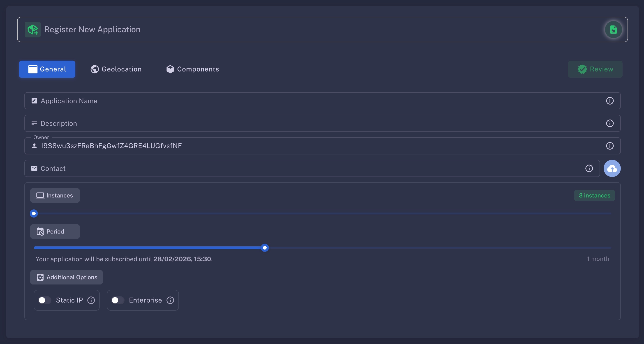644x344 pixels.
Task: Enable the Static IP toggle
Action: point(44,300)
